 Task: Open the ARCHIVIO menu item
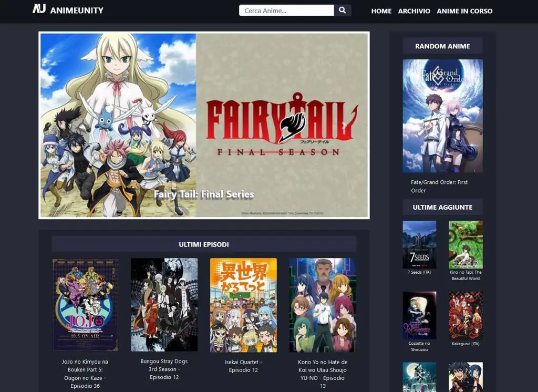(x=414, y=11)
